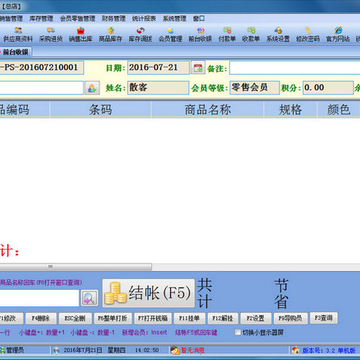Click the F3查询 button
Image resolution: width=360 pixels, height=360 pixels.
coord(324,318)
